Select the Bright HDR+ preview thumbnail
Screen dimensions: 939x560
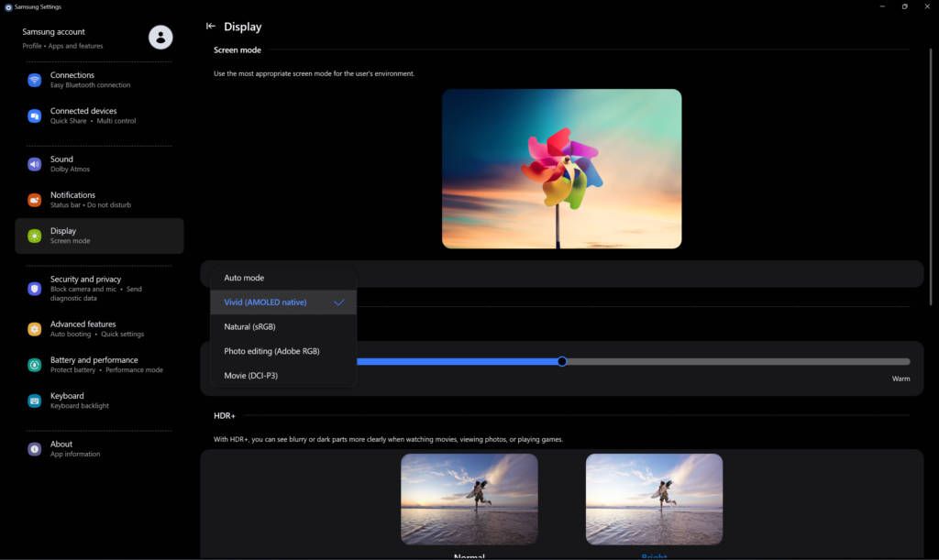point(654,499)
